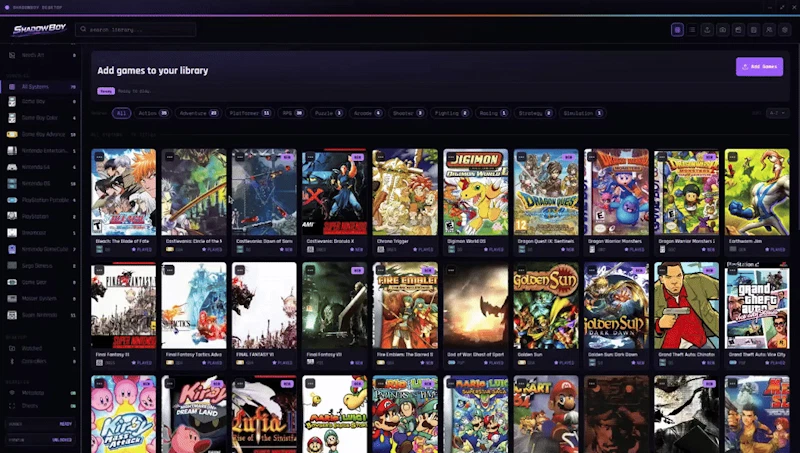Filter by Shooter genre chip
800x453 pixels.
click(408, 113)
